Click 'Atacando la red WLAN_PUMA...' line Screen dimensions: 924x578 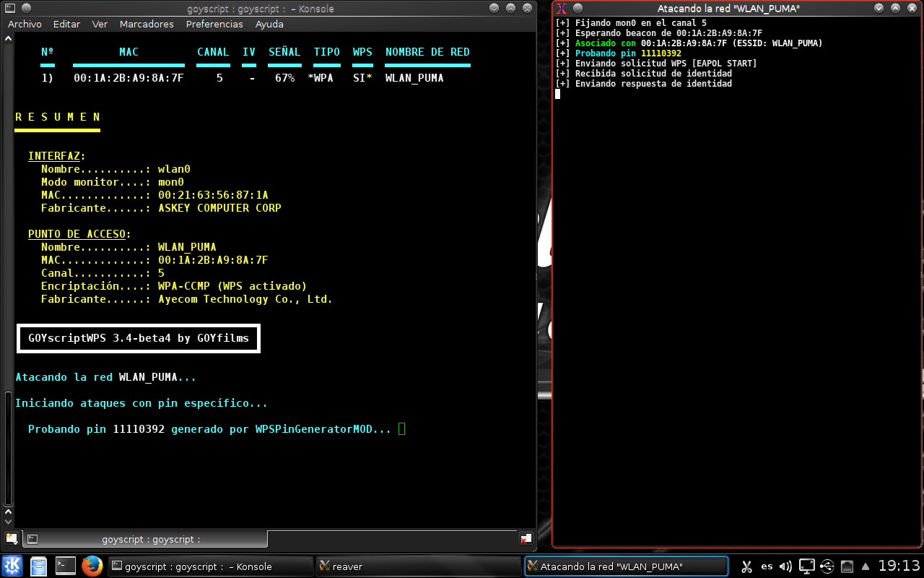105,377
